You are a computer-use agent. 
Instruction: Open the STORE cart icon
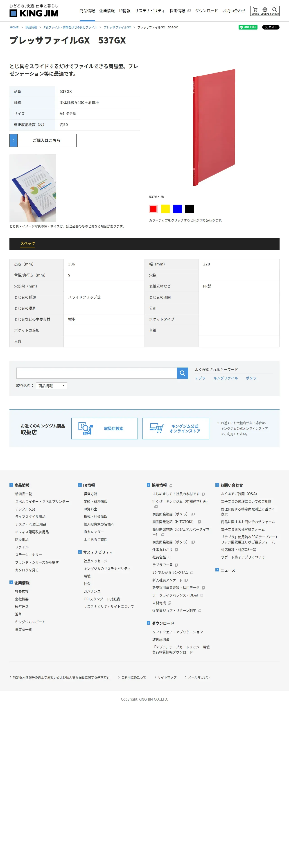coord(255,11)
